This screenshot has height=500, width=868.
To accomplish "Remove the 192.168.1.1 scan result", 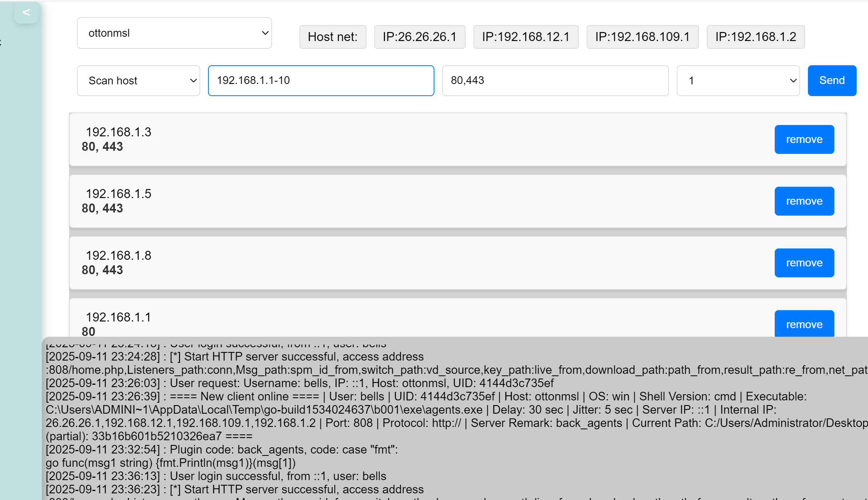I will (804, 324).
